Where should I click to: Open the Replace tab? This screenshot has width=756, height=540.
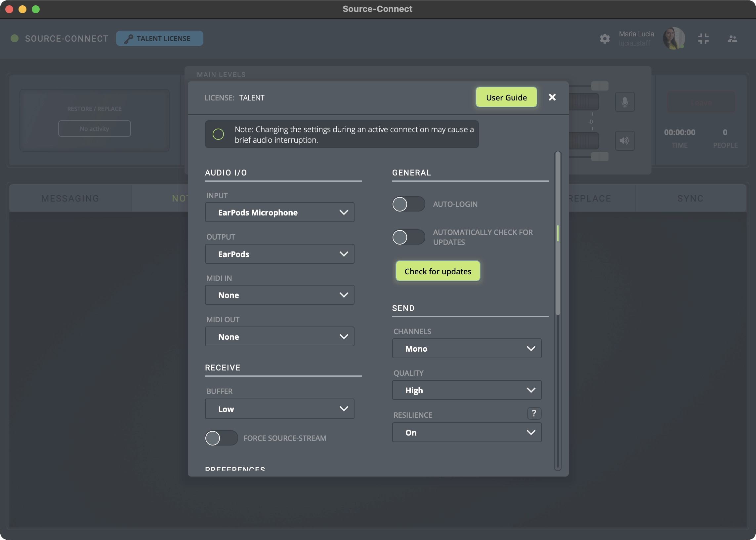(x=602, y=198)
